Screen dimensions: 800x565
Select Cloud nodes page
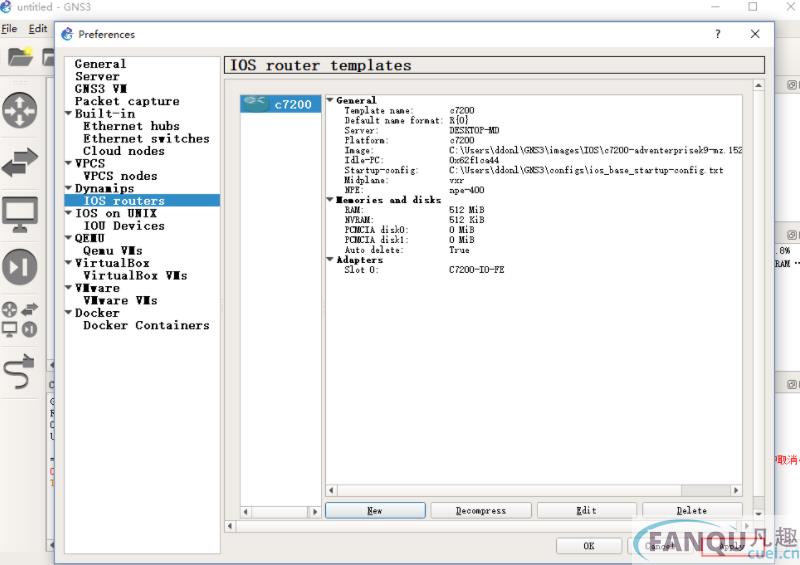124,151
